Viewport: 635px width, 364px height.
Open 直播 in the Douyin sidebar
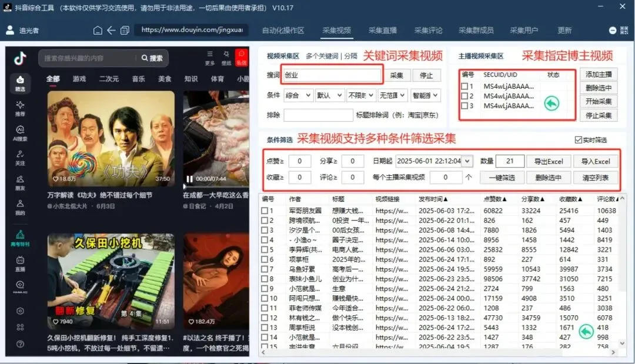(20, 263)
